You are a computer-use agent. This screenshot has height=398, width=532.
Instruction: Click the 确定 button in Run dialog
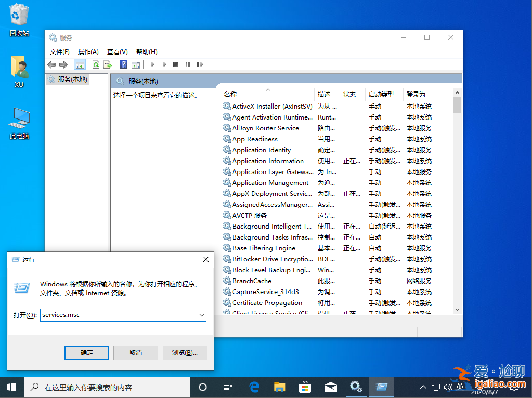pos(86,352)
